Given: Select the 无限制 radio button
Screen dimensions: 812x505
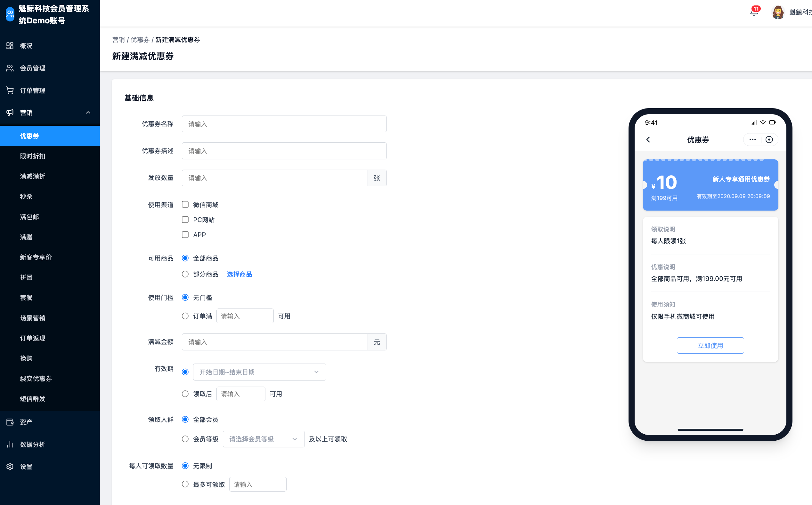Looking at the screenshot, I should click(x=185, y=466).
